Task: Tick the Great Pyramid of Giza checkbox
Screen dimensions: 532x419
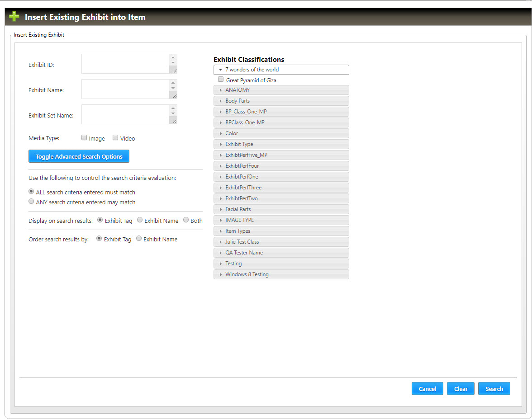Action: [x=221, y=80]
